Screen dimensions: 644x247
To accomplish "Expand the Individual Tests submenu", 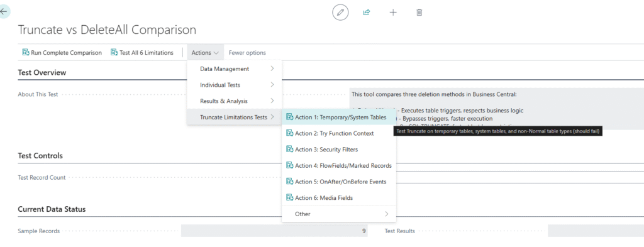I will (235, 85).
